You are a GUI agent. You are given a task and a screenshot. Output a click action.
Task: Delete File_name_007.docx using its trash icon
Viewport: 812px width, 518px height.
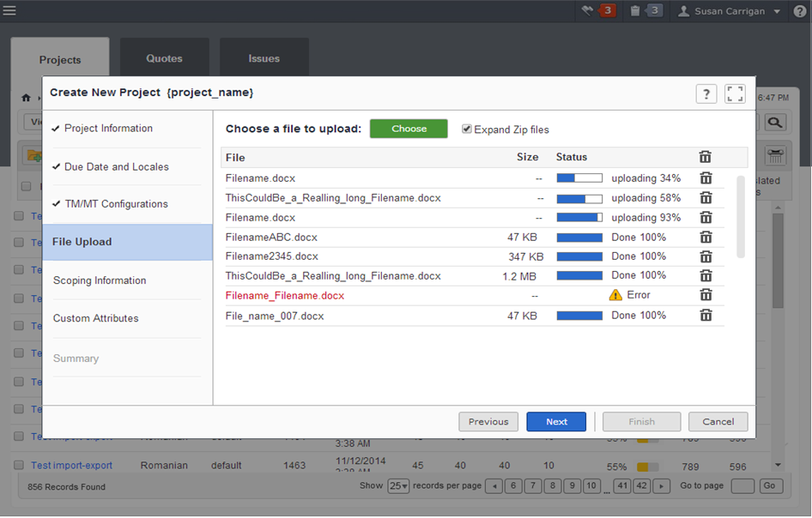click(x=706, y=316)
